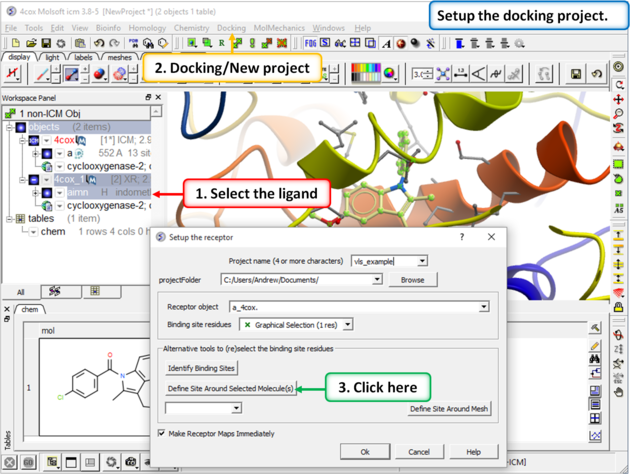Image resolution: width=630 pixels, height=474 pixels.
Task: Toggle display box of 4cox object
Action: click(34, 140)
